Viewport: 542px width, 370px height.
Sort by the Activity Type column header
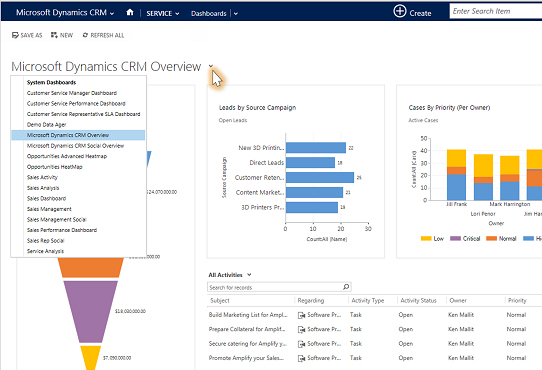click(x=368, y=300)
